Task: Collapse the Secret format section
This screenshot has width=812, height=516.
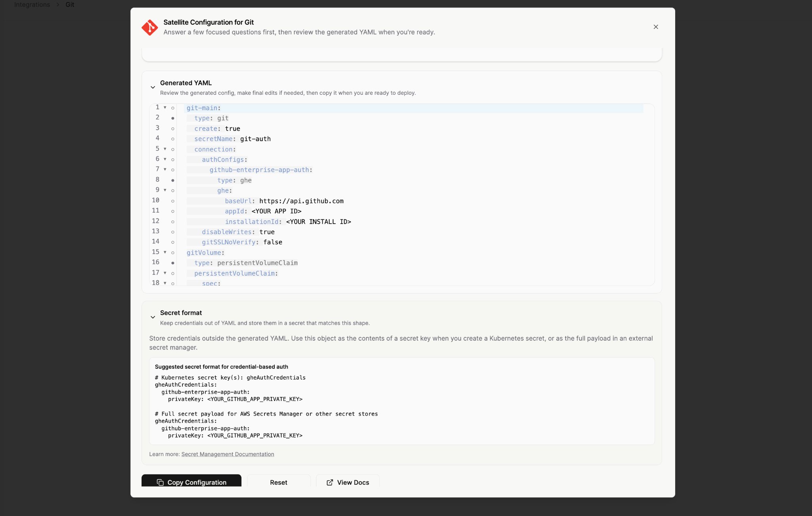Action: click(x=153, y=317)
